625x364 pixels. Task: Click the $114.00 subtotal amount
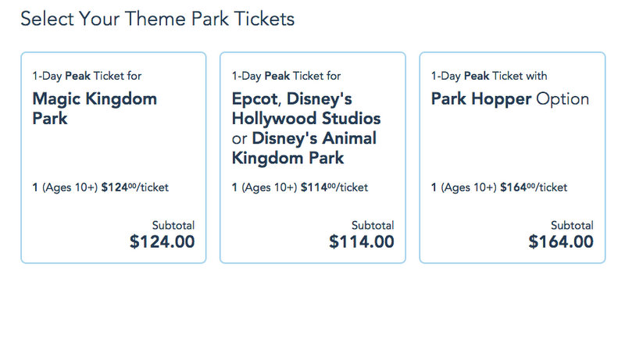(x=361, y=242)
